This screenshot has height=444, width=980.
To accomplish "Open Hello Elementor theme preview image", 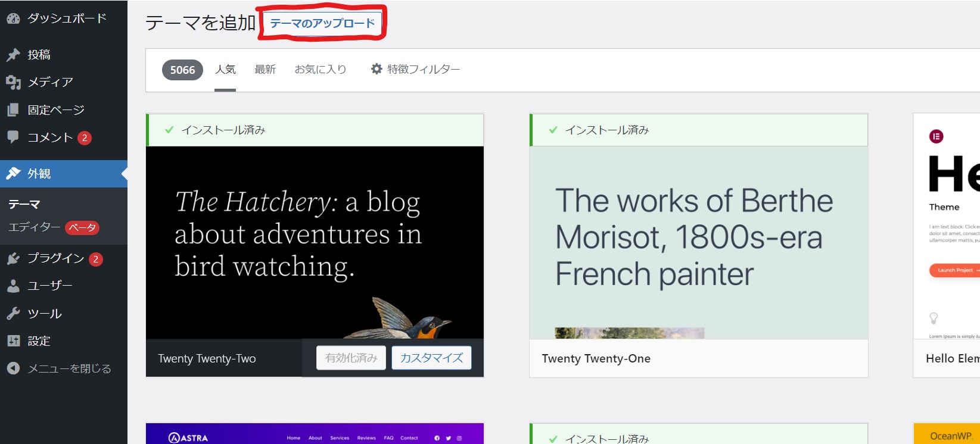I will [947, 226].
